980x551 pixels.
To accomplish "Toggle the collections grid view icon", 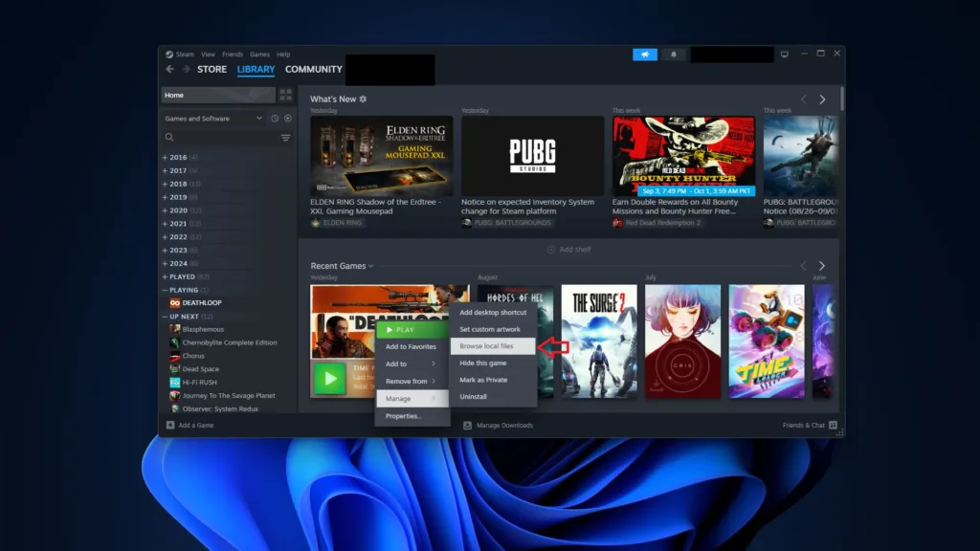I will [x=285, y=95].
